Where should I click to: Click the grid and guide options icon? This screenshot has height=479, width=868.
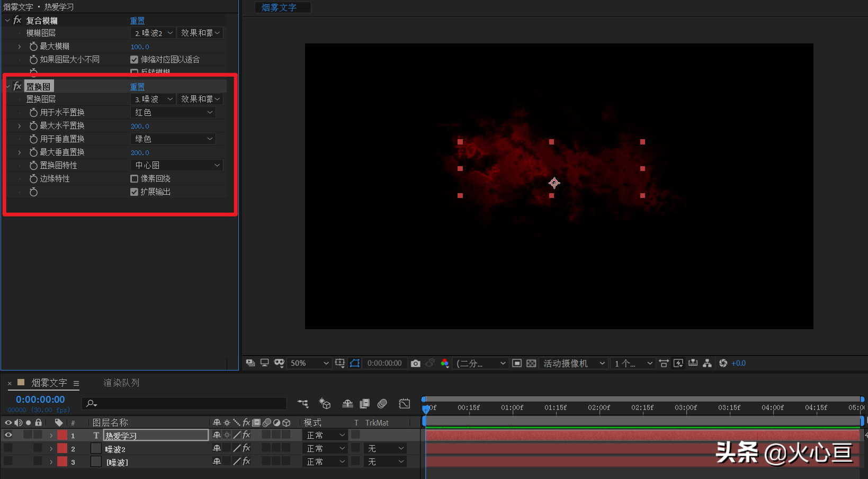coord(340,363)
